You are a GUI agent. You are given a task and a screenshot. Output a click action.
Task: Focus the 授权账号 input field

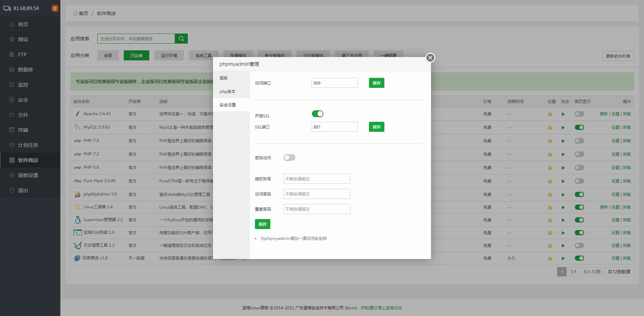pos(317,179)
